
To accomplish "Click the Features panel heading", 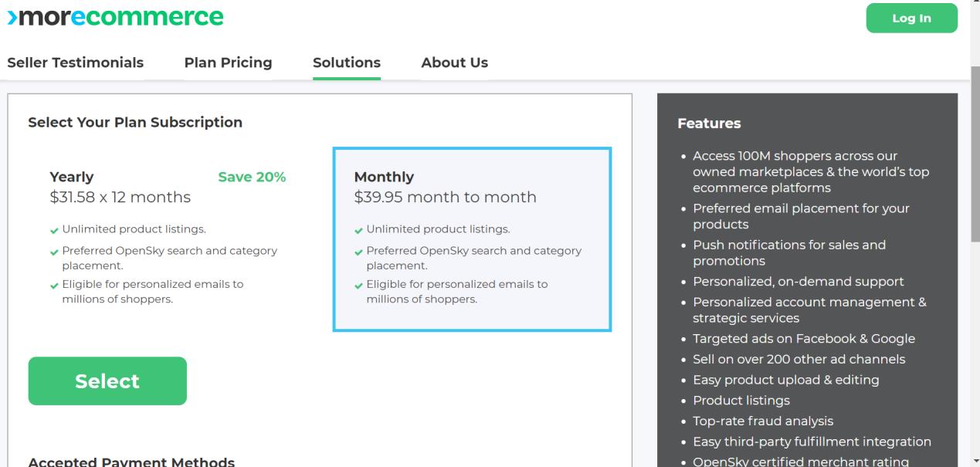I will 709,124.
